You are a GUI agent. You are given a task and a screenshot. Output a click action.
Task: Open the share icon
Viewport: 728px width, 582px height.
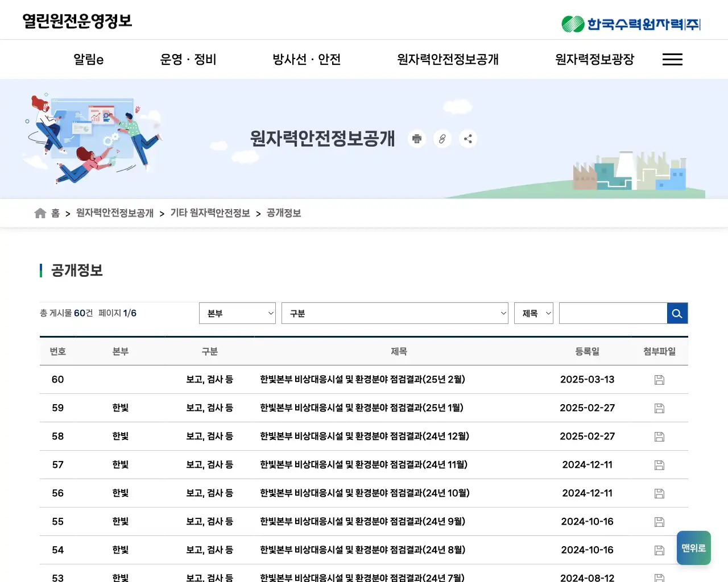pyautogui.click(x=468, y=139)
